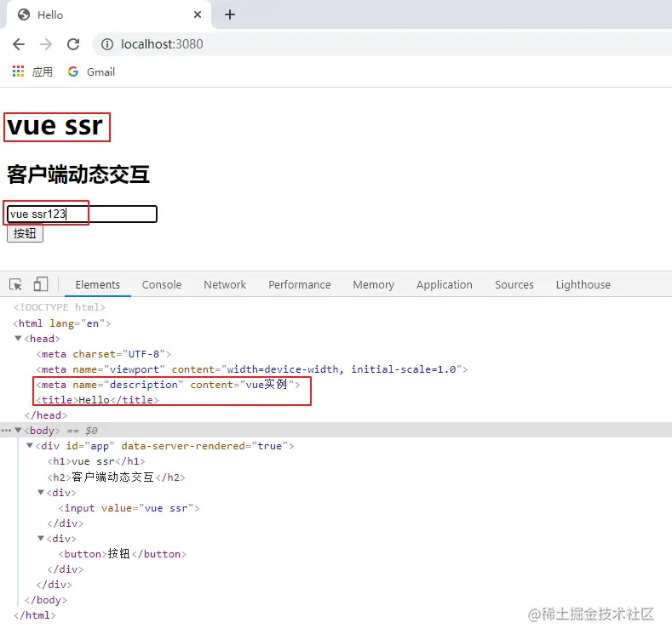Select the meta charset UTF-8 node
This screenshot has width=672, height=640.
(x=104, y=354)
